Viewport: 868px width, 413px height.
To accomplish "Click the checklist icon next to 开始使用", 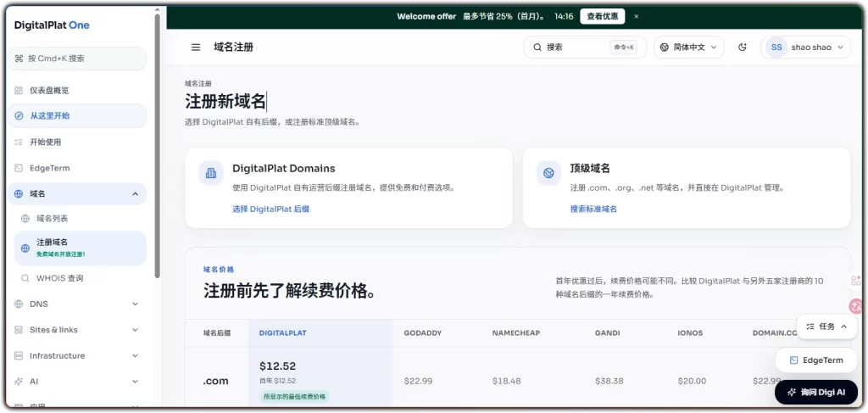I will (19, 142).
